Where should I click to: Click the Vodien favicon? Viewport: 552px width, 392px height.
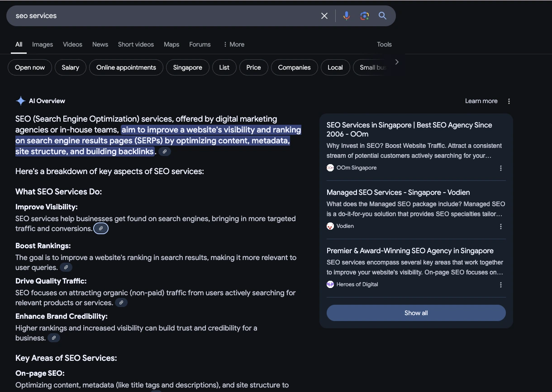coord(330,226)
